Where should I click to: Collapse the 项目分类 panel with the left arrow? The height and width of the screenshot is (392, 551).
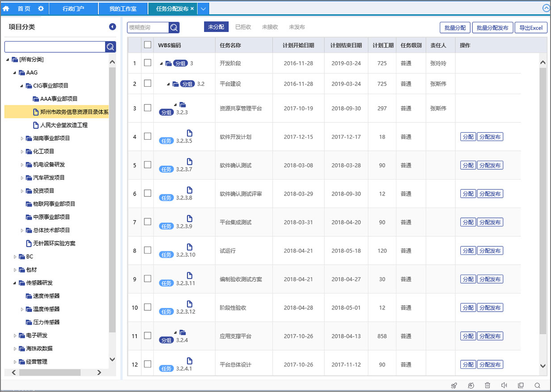[112, 27]
